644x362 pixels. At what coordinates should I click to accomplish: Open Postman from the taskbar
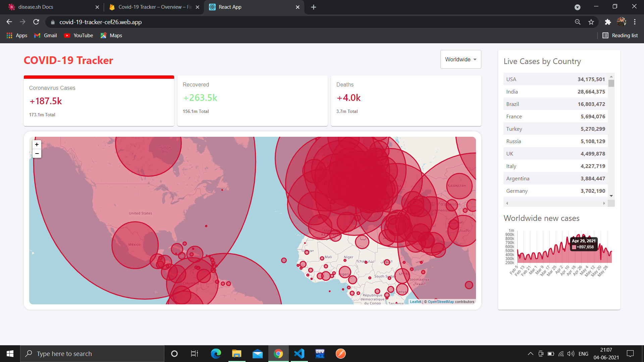(341, 354)
